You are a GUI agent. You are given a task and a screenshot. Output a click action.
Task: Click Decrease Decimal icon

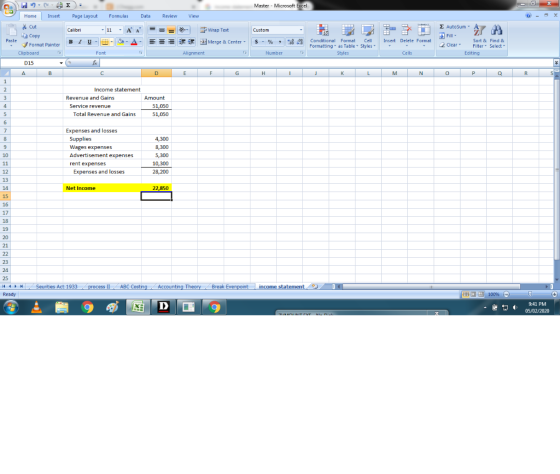click(300, 42)
